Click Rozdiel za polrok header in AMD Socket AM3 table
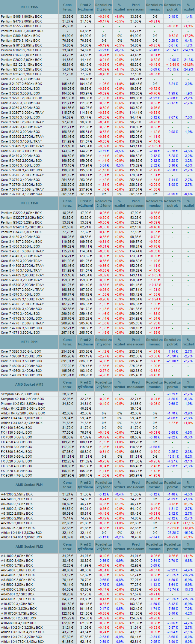The width and height of the screenshot is (195, 644). (x=173, y=384)
